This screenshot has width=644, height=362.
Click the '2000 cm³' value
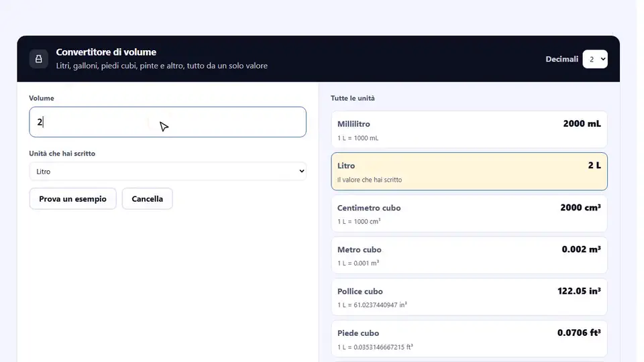[x=580, y=208]
